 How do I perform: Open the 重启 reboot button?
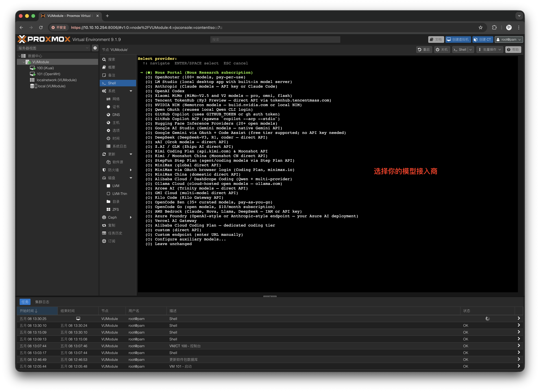coord(424,49)
